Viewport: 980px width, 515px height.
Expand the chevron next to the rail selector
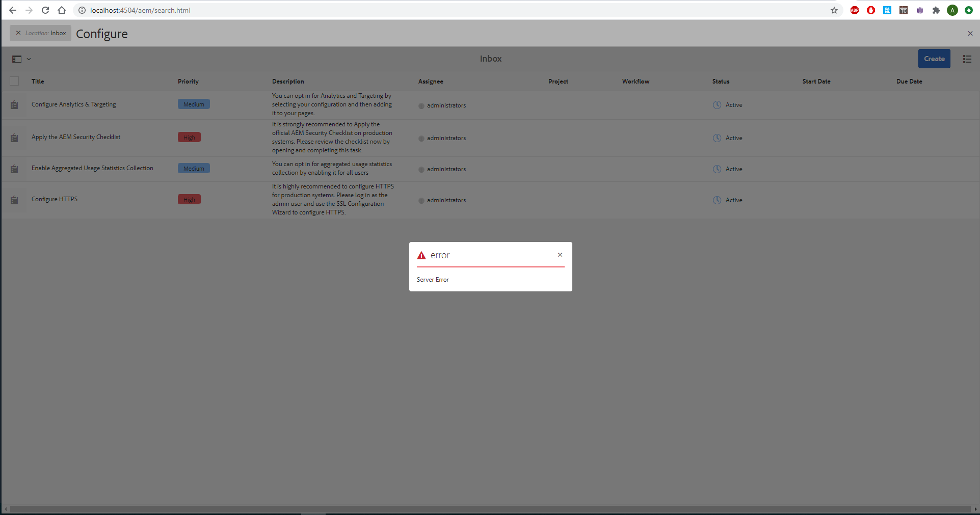click(29, 59)
